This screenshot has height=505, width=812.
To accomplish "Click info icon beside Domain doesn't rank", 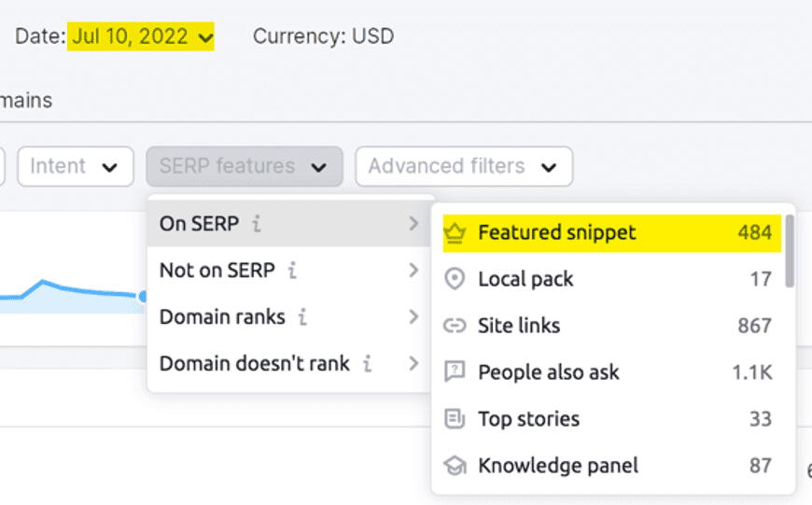I will tap(367, 364).
